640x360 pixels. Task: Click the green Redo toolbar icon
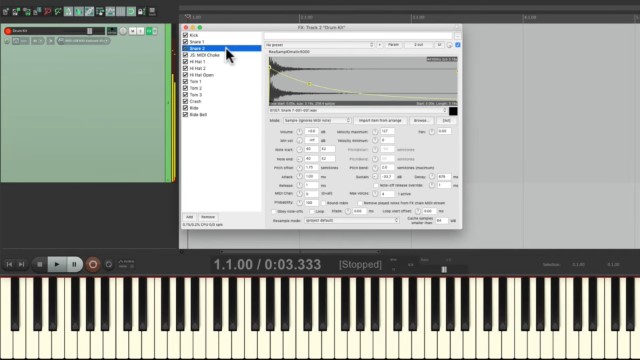[58, 11]
